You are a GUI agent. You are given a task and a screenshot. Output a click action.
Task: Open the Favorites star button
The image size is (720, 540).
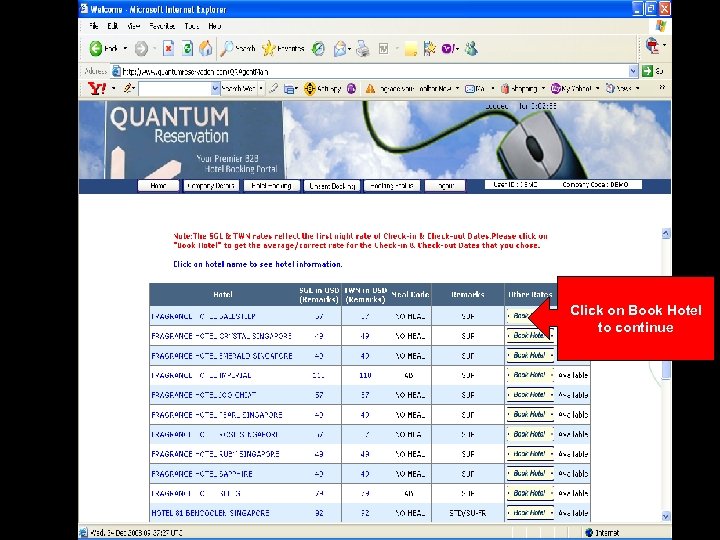click(269, 48)
